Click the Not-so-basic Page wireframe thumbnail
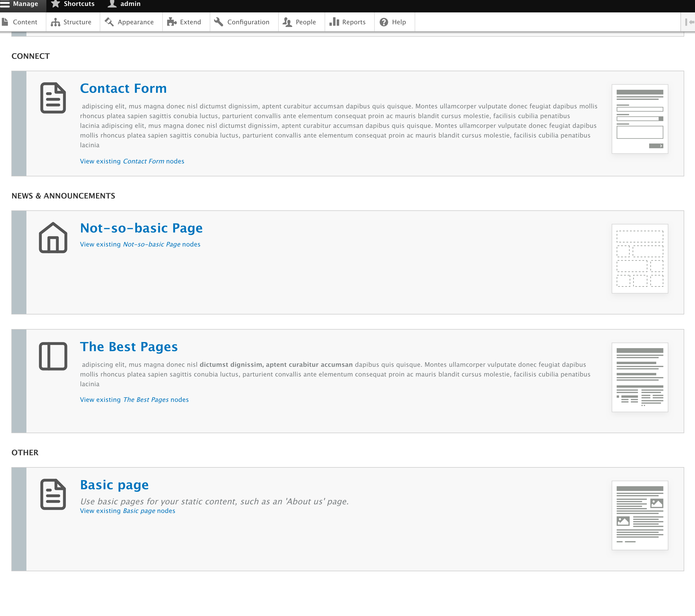Image resolution: width=695 pixels, height=616 pixels. (x=639, y=258)
